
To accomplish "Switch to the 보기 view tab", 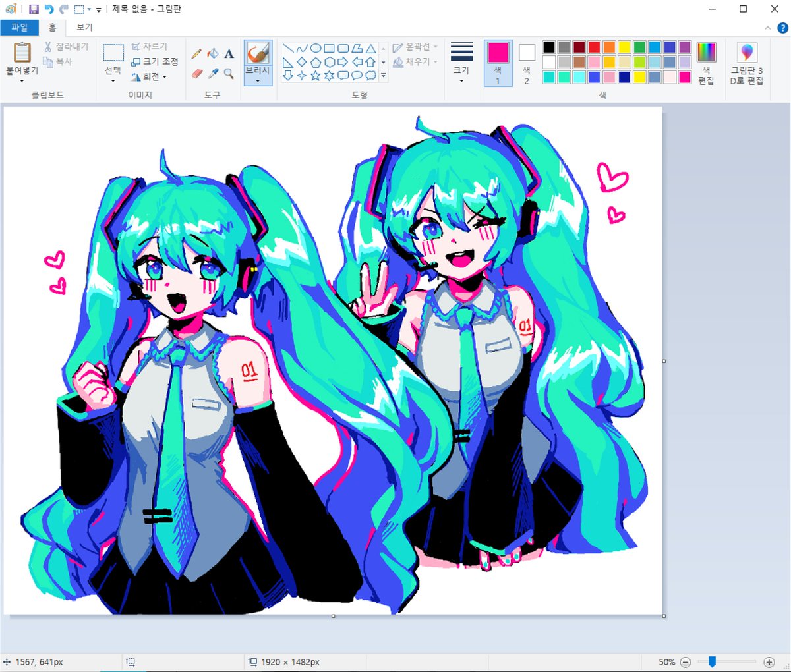I will click(84, 28).
